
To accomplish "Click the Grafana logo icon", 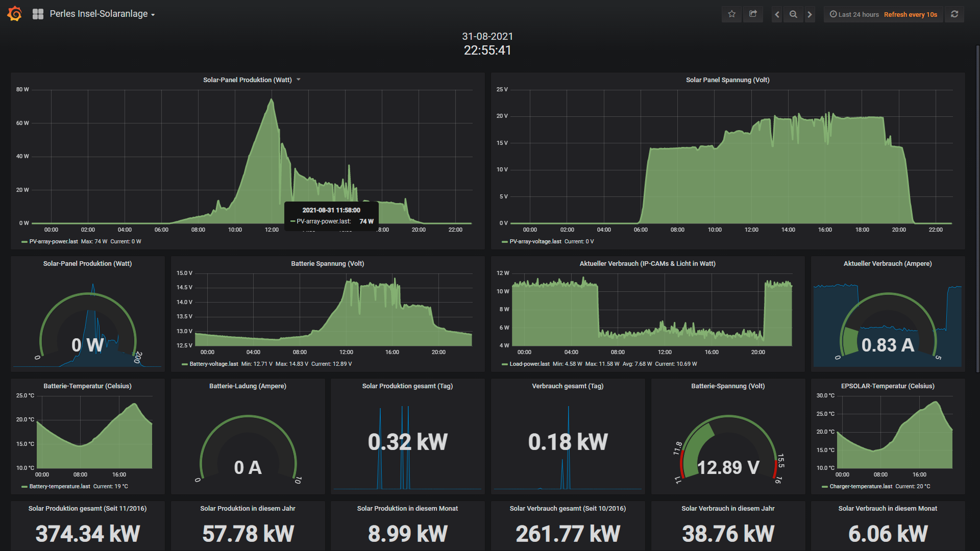I will point(15,14).
